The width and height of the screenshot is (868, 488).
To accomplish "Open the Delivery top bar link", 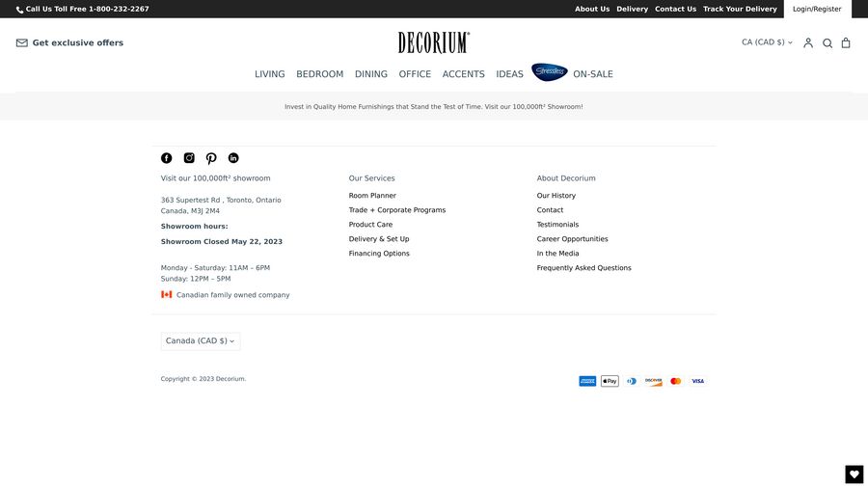I will click(632, 9).
